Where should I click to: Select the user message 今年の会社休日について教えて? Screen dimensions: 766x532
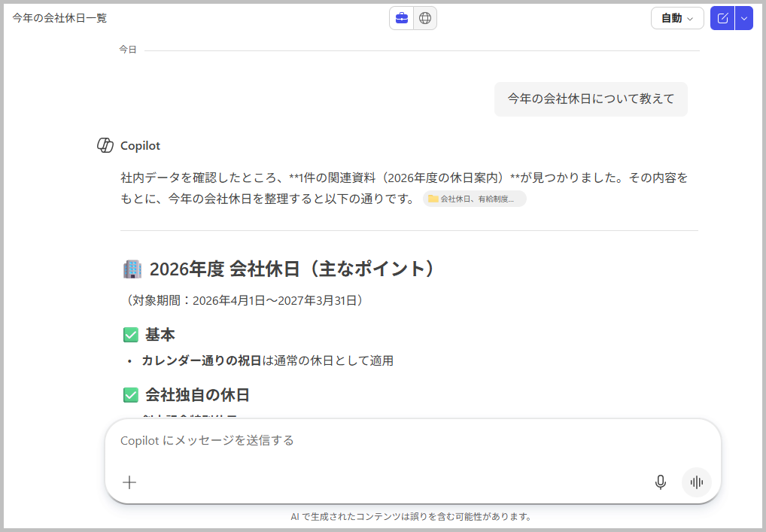(591, 99)
